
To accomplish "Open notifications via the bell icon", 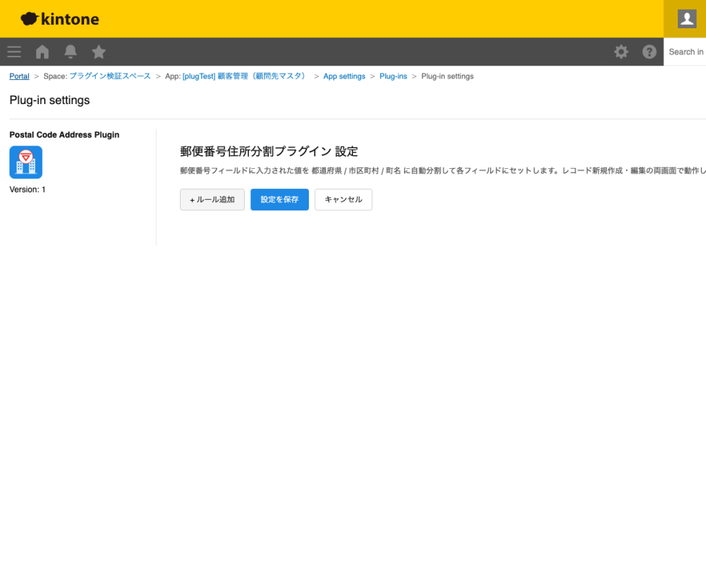I will pos(70,52).
